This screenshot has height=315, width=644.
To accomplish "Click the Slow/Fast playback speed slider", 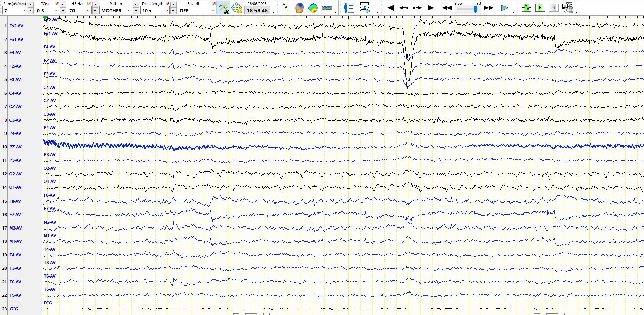I will tap(467, 9).
